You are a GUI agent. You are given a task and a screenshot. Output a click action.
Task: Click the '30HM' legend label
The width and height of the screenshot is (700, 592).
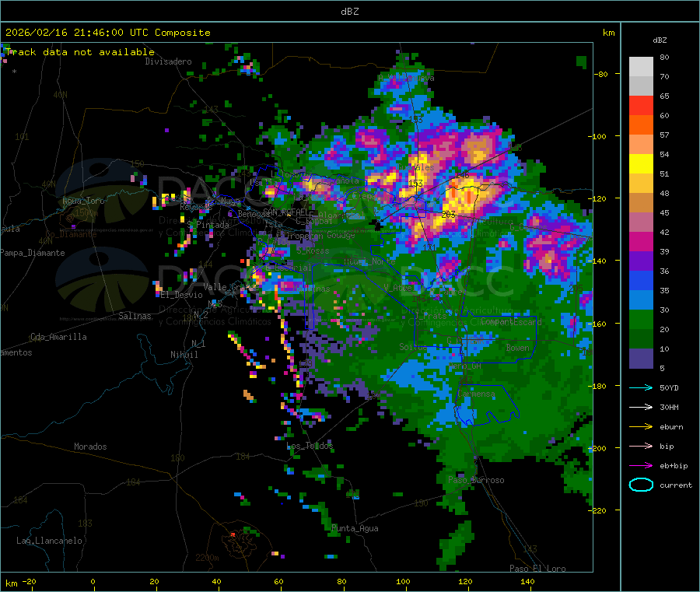(x=669, y=407)
